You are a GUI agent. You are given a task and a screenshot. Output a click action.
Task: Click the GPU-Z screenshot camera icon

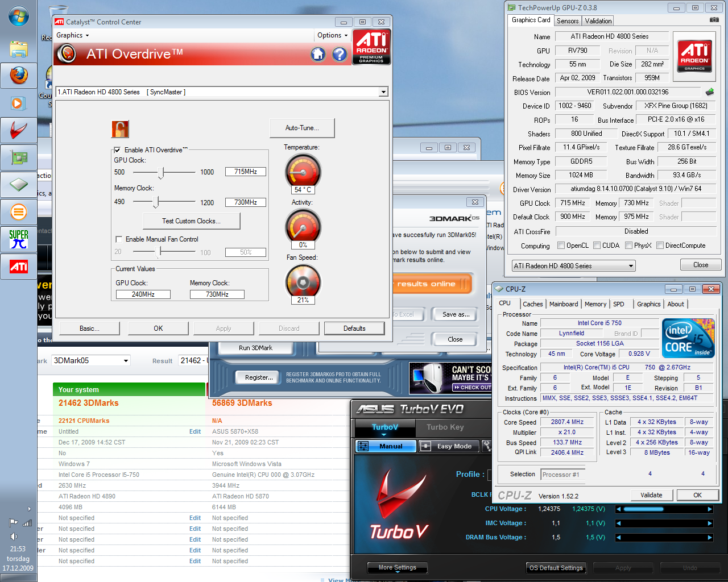pos(714,20)
